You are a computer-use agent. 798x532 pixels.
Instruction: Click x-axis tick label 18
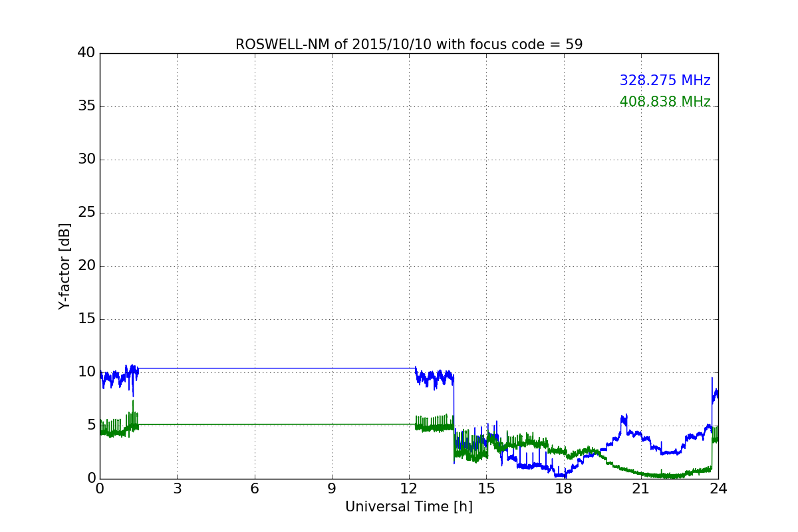564,489
